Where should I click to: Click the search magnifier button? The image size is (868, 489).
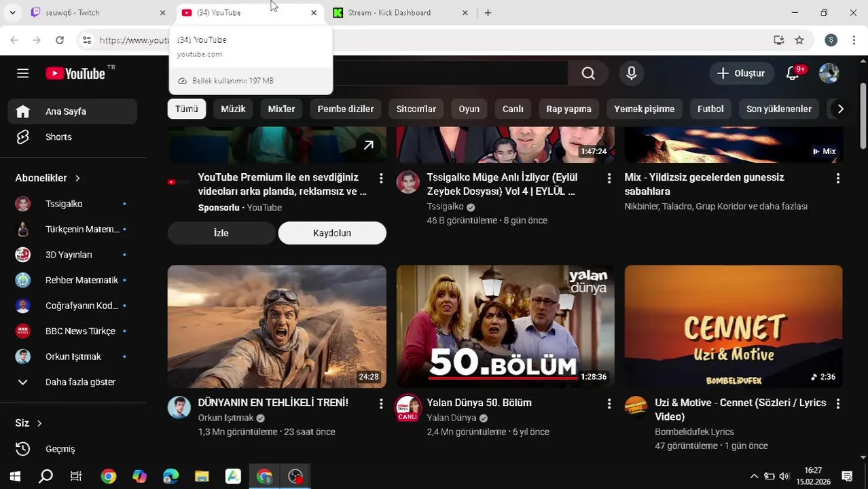pyautogui.click(x=588, y=73)
